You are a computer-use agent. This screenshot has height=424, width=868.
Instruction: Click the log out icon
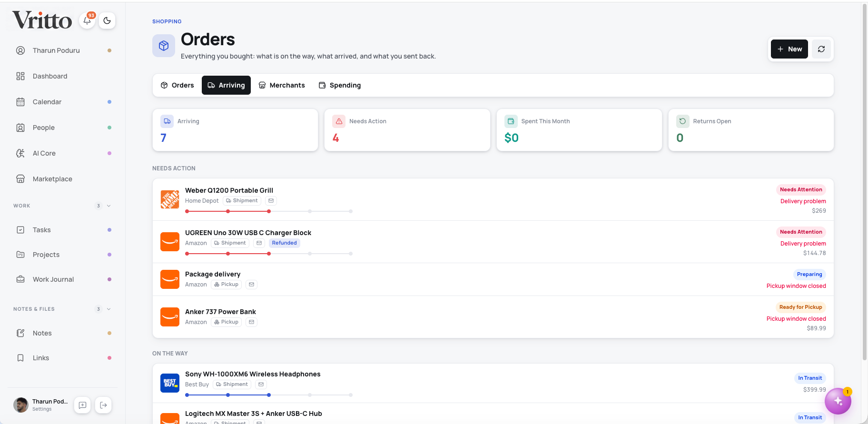103,405
